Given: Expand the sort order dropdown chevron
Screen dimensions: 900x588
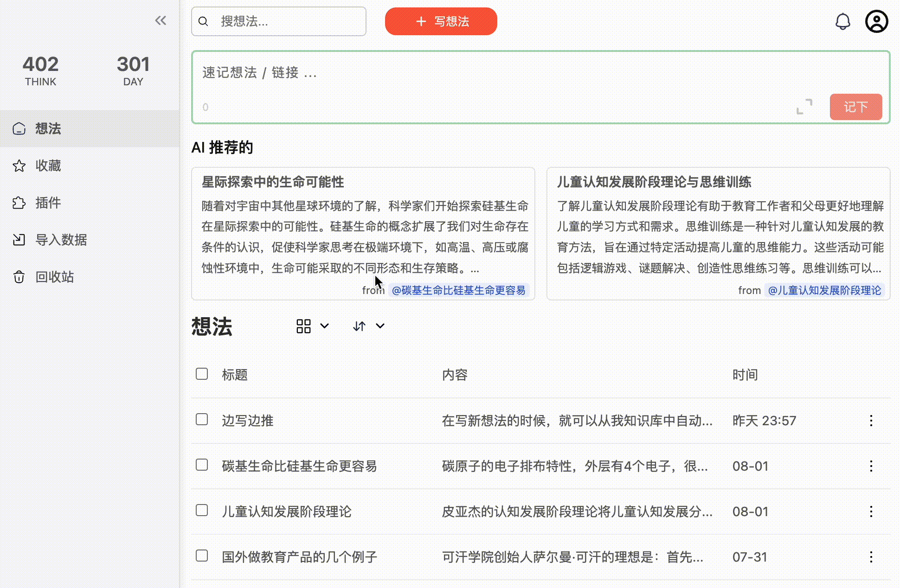Looking at the screenshot, I should coord(380,326).
